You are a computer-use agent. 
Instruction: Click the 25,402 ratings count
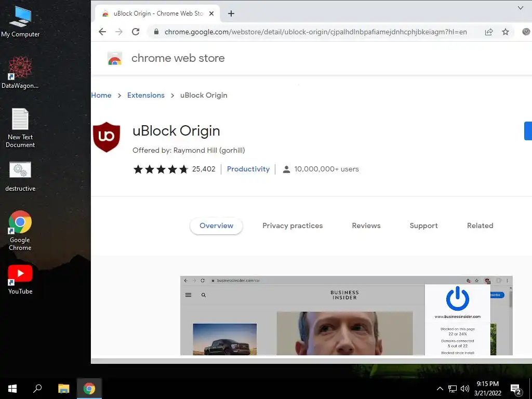(204, 169)
